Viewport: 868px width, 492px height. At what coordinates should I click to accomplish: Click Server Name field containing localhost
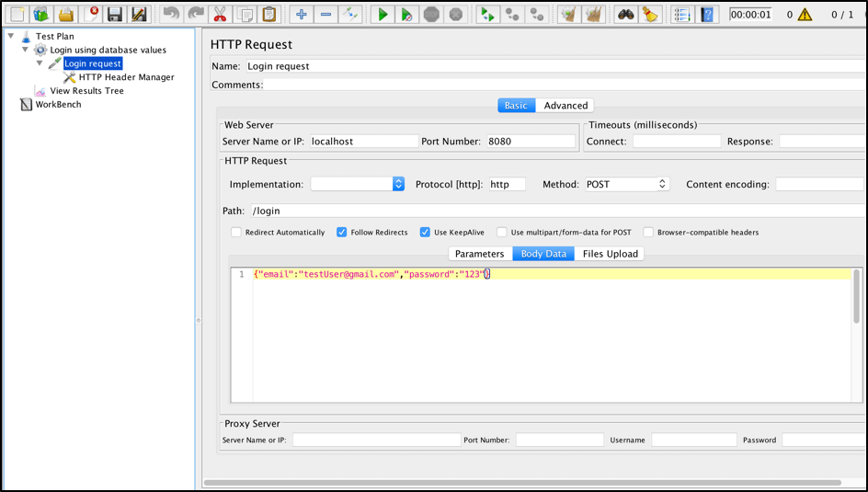(x=364, y=141)
